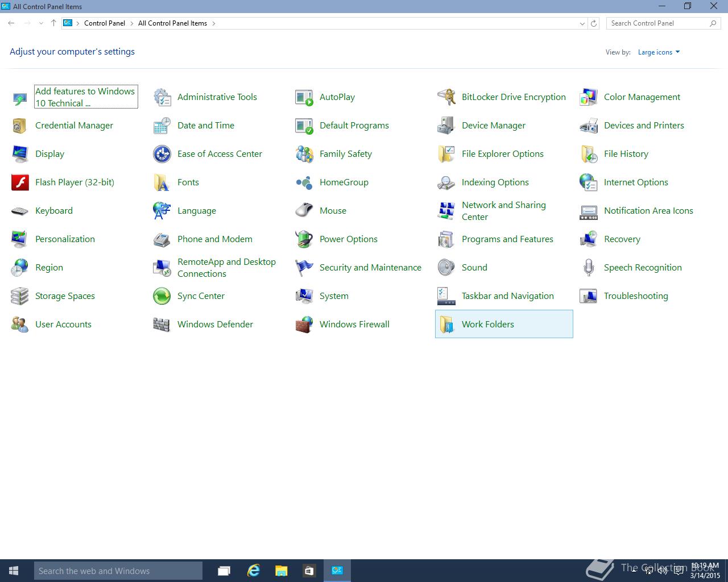
Task: Open the Fonts folder icon
Action: (x=162, y=182)
